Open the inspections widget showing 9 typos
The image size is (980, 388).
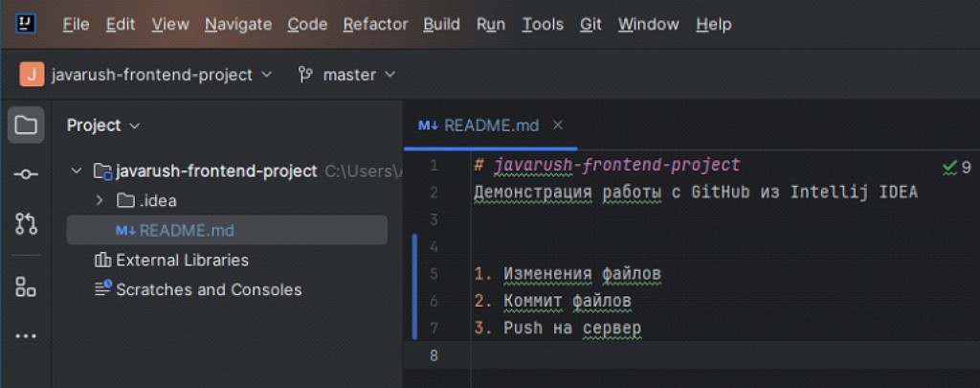956,167
